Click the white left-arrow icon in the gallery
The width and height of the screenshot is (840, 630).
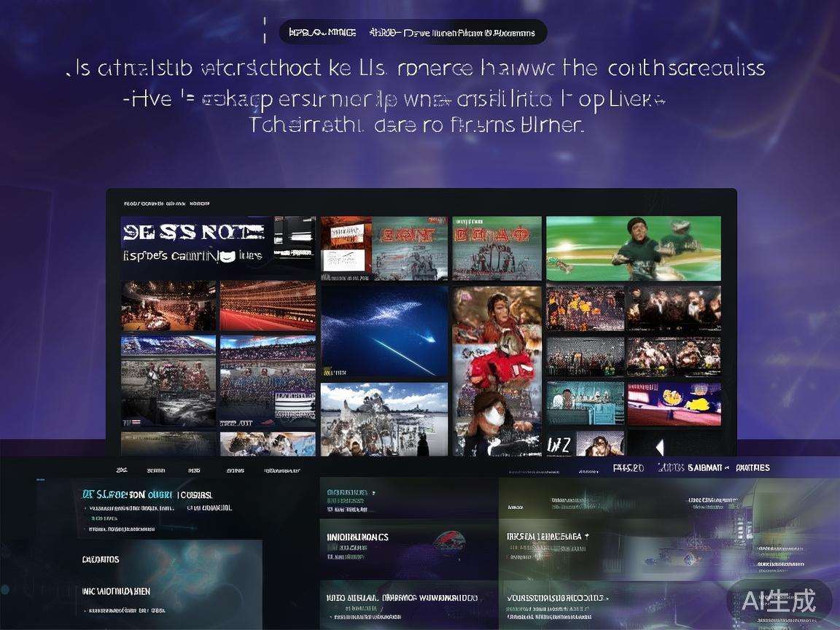pyautogui.click(x=659, y=447)
